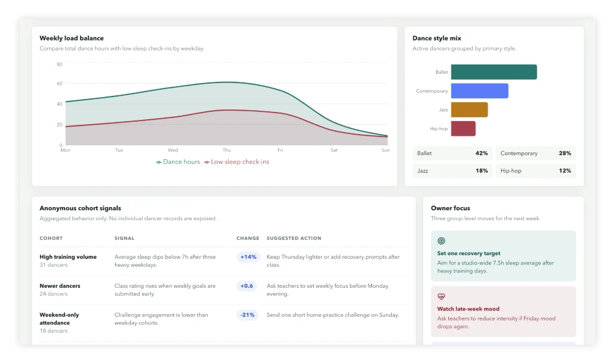Click the Anonymous cohort signals heading
The width and height of the screenshot is (615, 364).
coord(81,208)
